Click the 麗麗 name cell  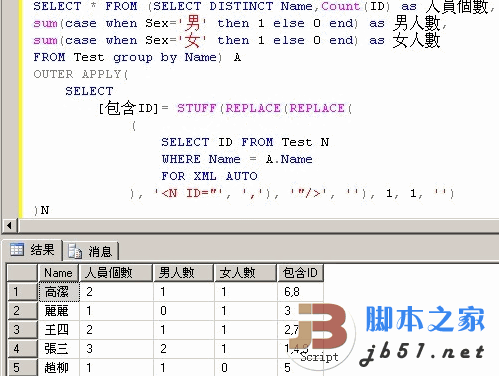tap(59, 311)
